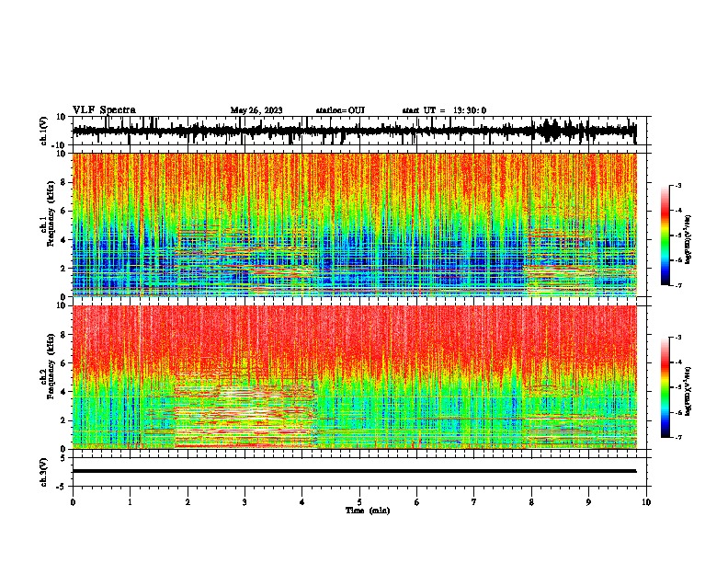
Task: Click the "-3" label on ch.2 color bar
Action: (x=677, y=338)
